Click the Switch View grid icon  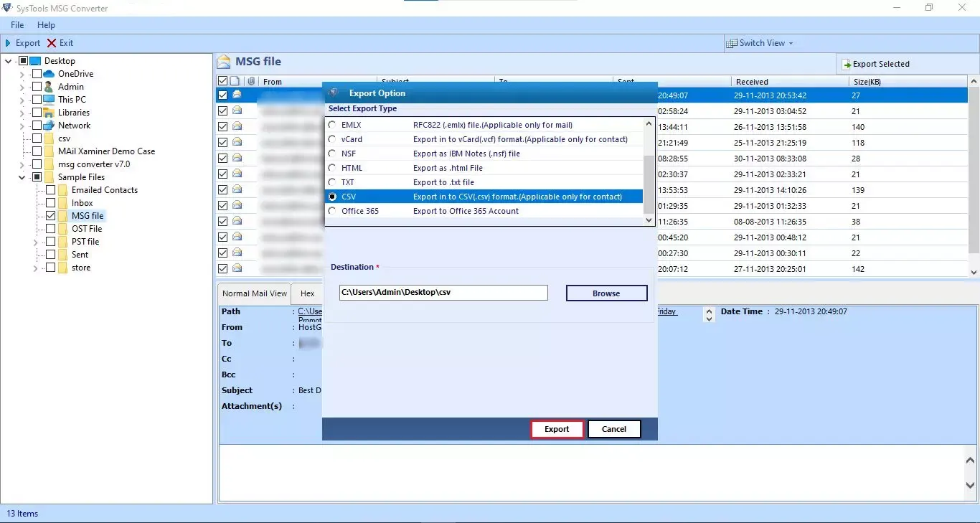tap(732, 43)
